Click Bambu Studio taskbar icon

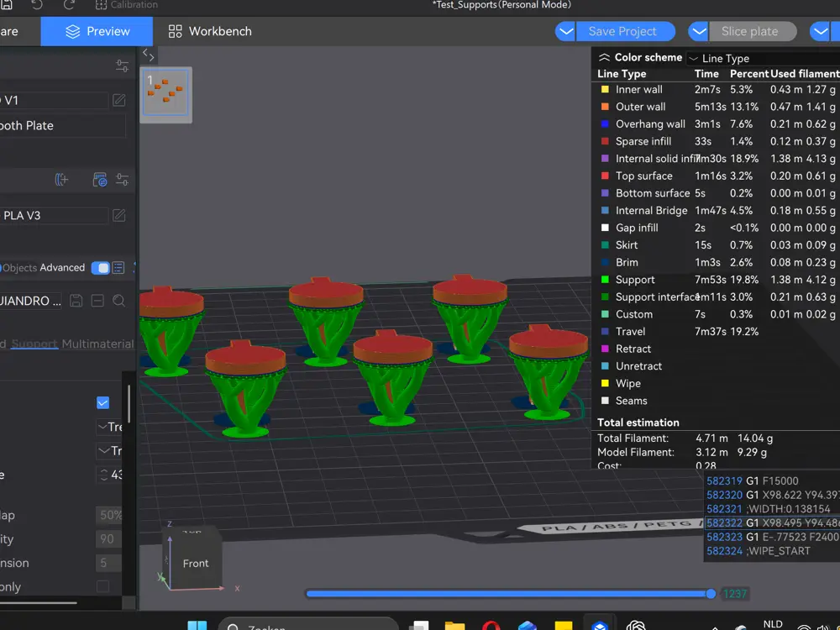(x=600, y=624)
